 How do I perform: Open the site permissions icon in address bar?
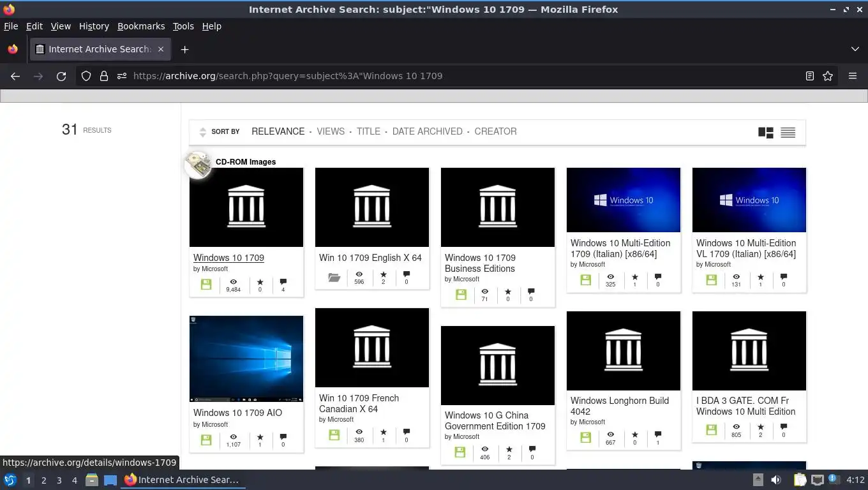click(122, 76)
